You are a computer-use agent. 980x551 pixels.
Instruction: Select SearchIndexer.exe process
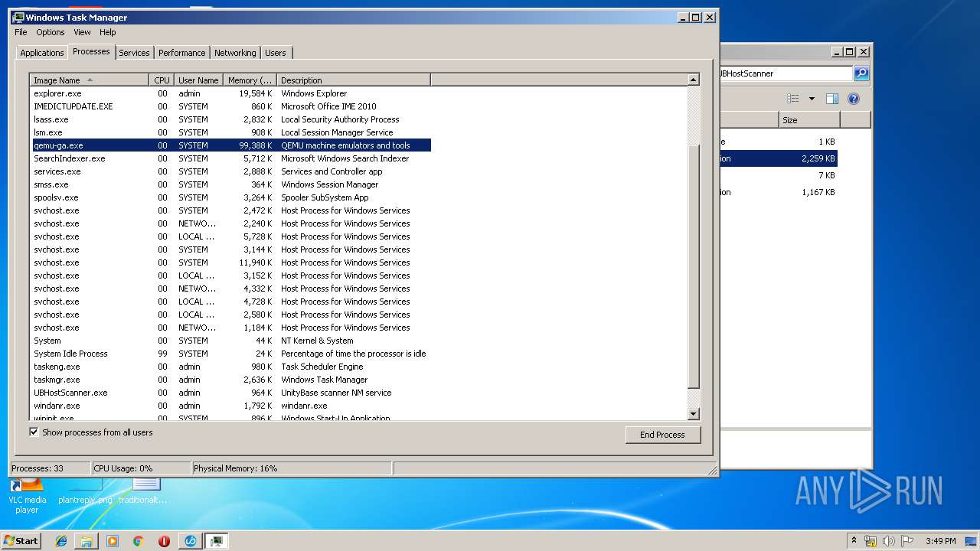pos(230,158)
